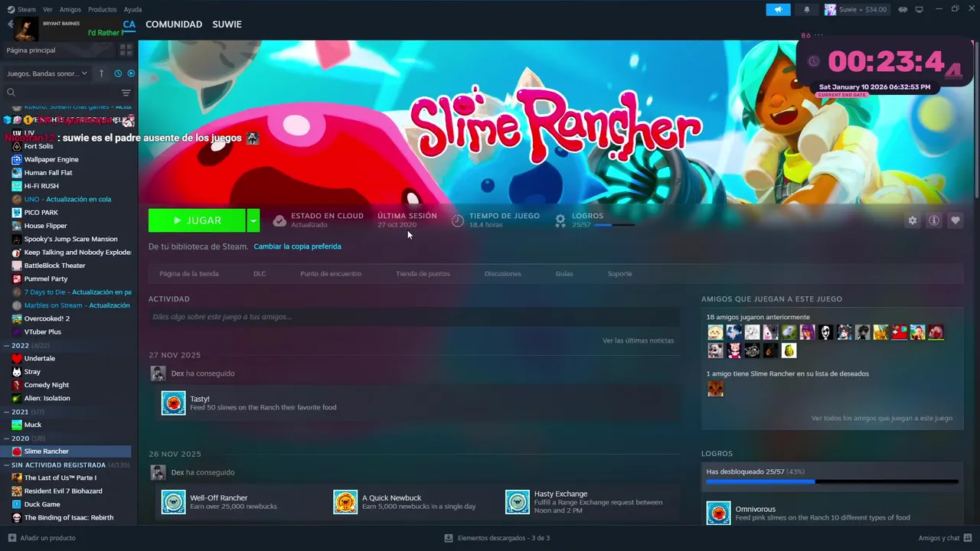The width and height of the screenshot is (980, 551).
Task: Open the Ver menu
Action: coord(47,9)
